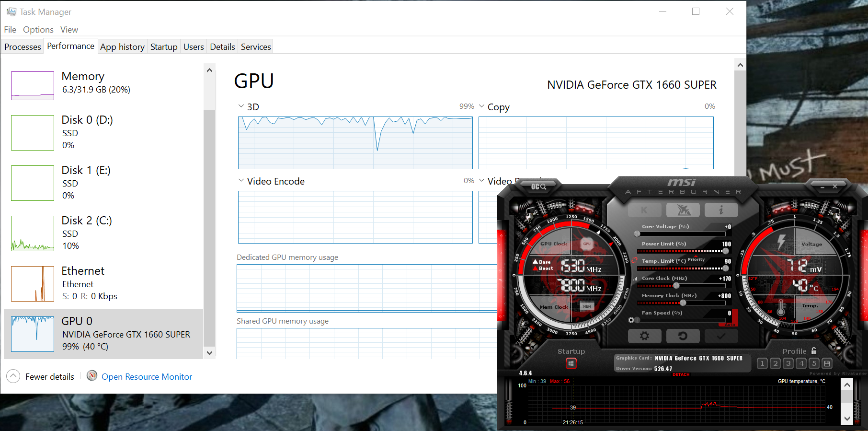Click the Resource Monitor icon in Task Manager

[92, 376]
